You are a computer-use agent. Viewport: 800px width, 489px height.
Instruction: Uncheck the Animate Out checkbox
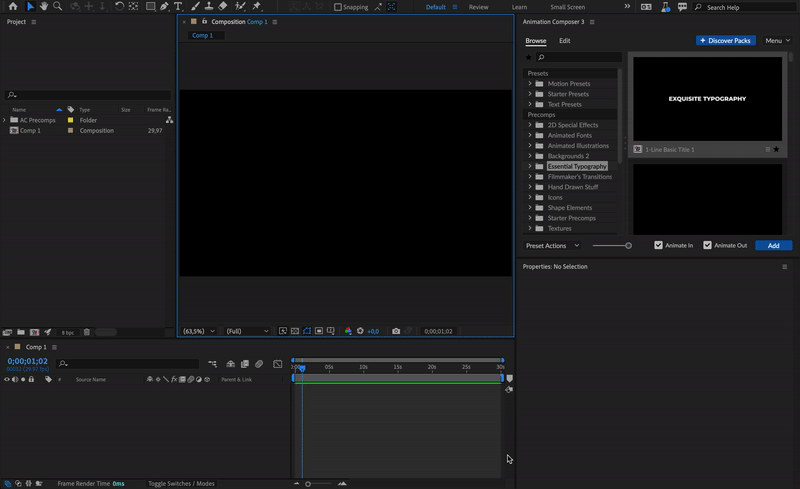click(707, 245)
